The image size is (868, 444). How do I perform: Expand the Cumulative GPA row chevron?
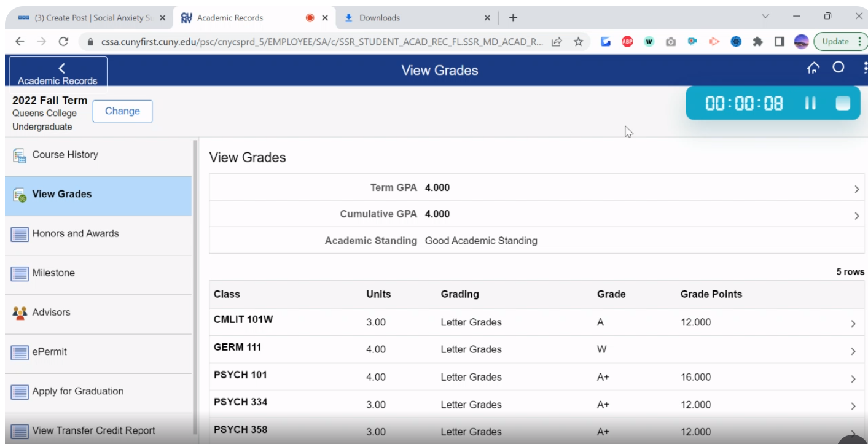click(x=856, y=216)
